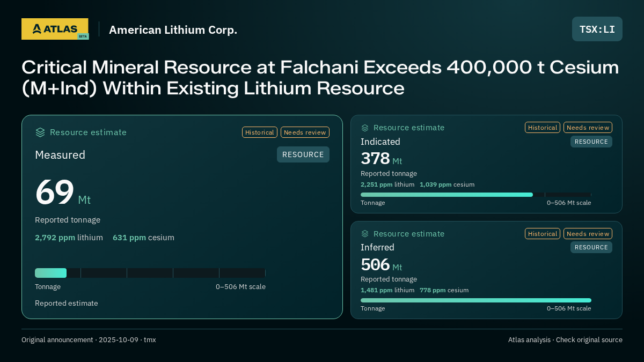Viewport: 644px width, 362px height.
Task: Click the Falchani cesium headline
Action: click(x=320, y=78)
